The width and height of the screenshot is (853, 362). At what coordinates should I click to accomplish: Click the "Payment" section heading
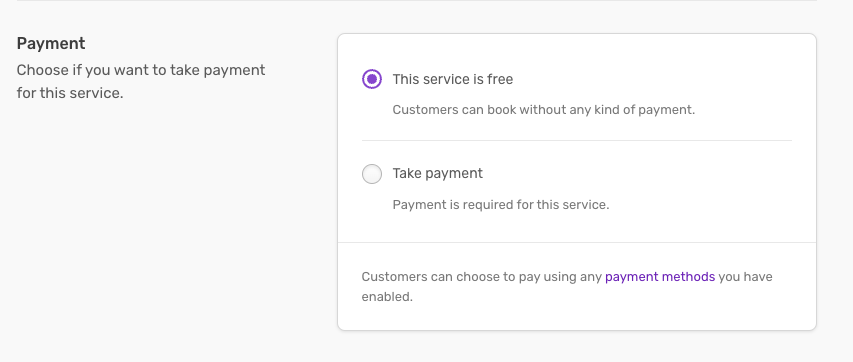pos(51,44)
